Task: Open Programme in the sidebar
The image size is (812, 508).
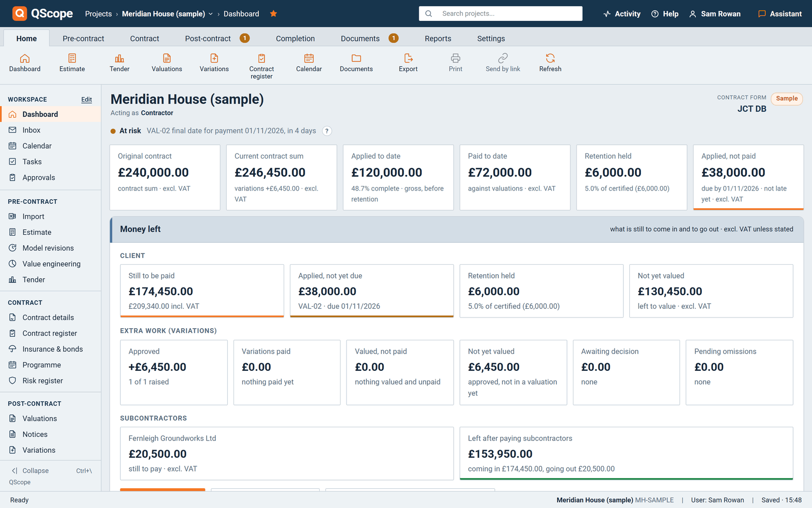Action: coord(51,365)
